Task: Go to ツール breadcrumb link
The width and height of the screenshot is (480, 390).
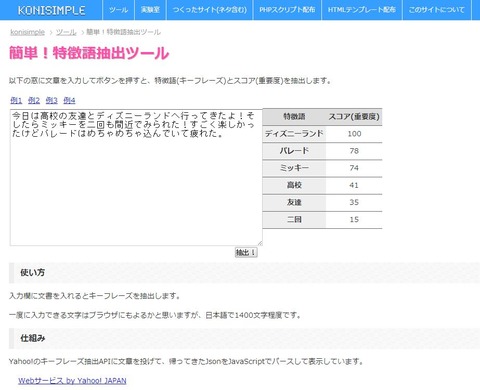Action: pos(66,32)
